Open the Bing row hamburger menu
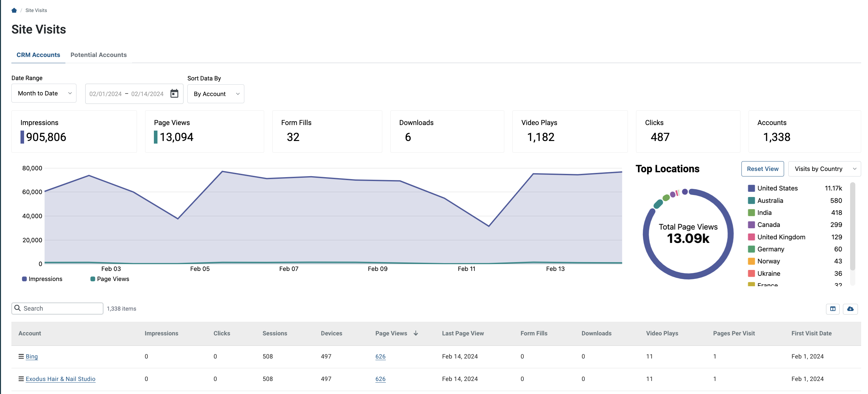 tap(21, 356)
